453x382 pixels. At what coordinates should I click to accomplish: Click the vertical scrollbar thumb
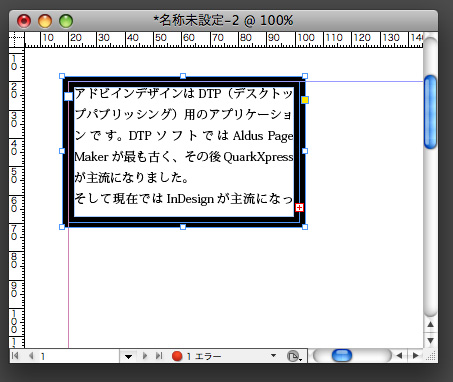[x=430, y=112]
